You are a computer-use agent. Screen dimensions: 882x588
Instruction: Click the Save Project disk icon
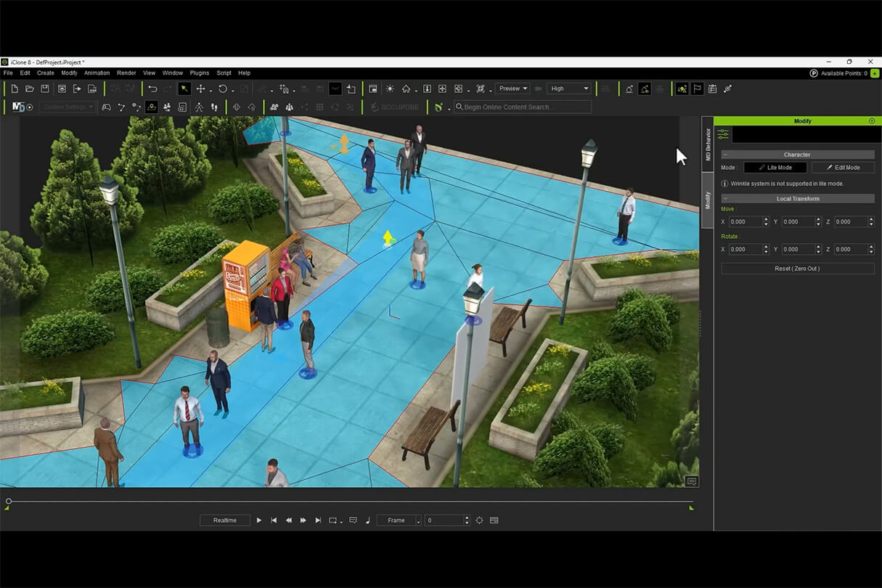[45, 89]
